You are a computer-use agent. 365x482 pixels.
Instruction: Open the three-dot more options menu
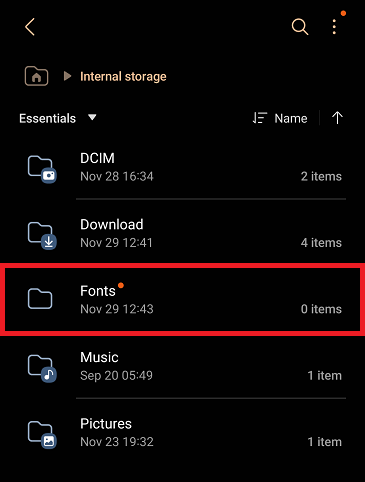334,27
